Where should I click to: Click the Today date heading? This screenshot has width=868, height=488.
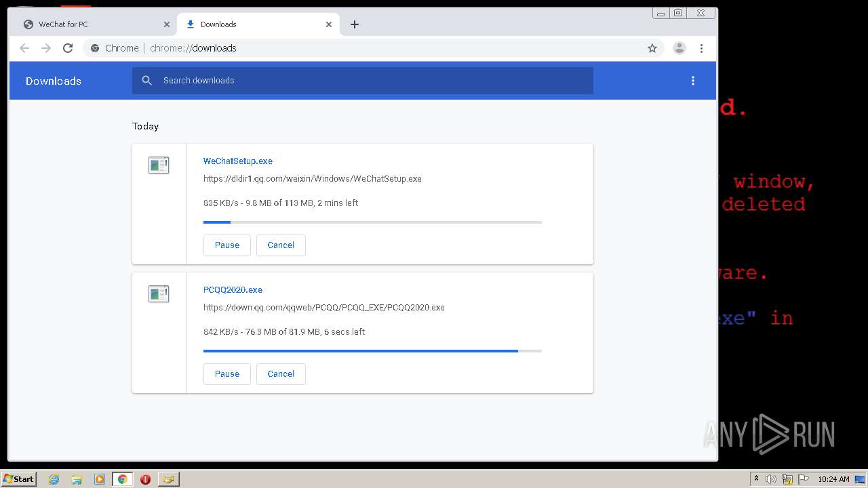click(145, 126)
